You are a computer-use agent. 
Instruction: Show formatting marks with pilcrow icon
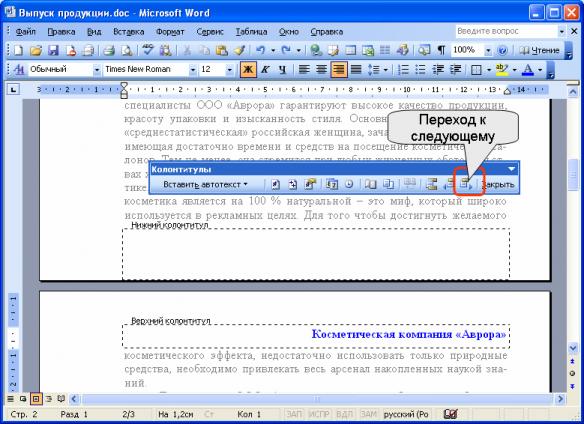coord(441,50)
